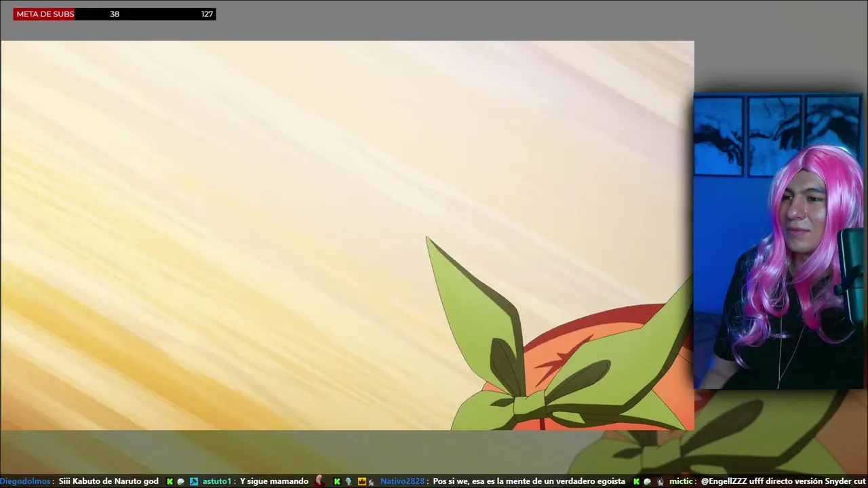
Task: Click the red filled portion of sub goal bar
Action: [44, 14]
